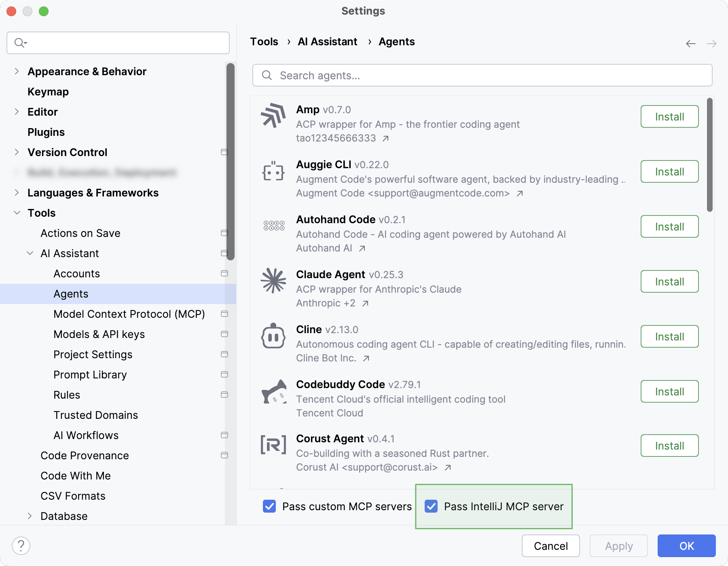Screen dimensions: 728x566
Task: Open the Keymap settings page
Action: (48, 92)
